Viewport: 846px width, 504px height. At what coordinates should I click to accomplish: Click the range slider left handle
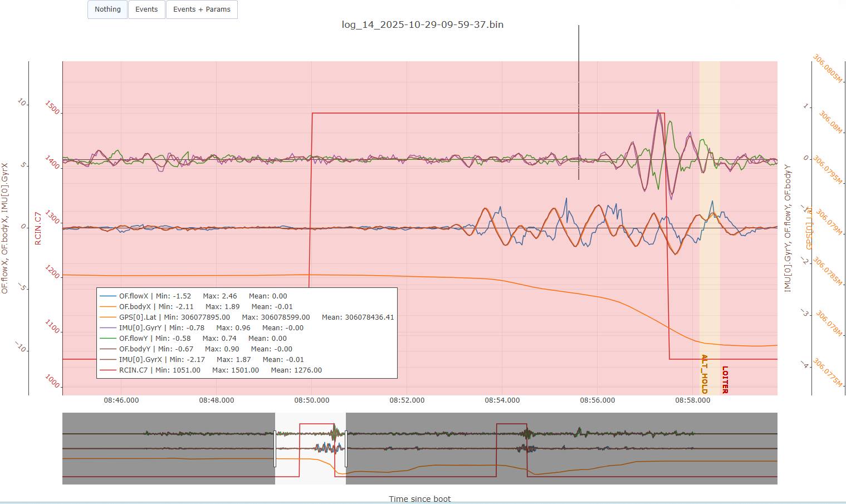click(x=275, y=448)
